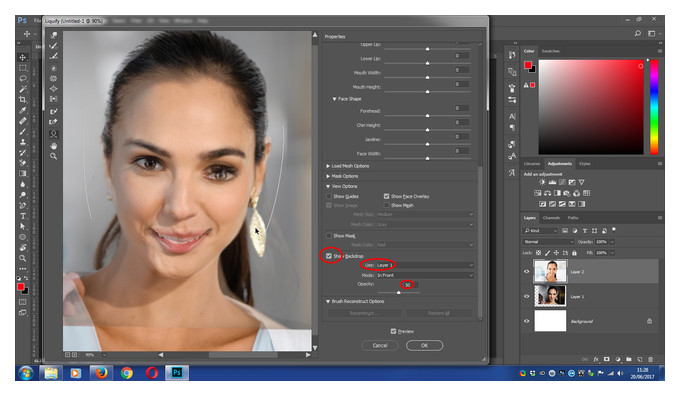Viewport: 680px width, 396px height.
Task: Select the Move tool in Photoshop toolbar
Action: pyautogui.click(x=23, y=57)
